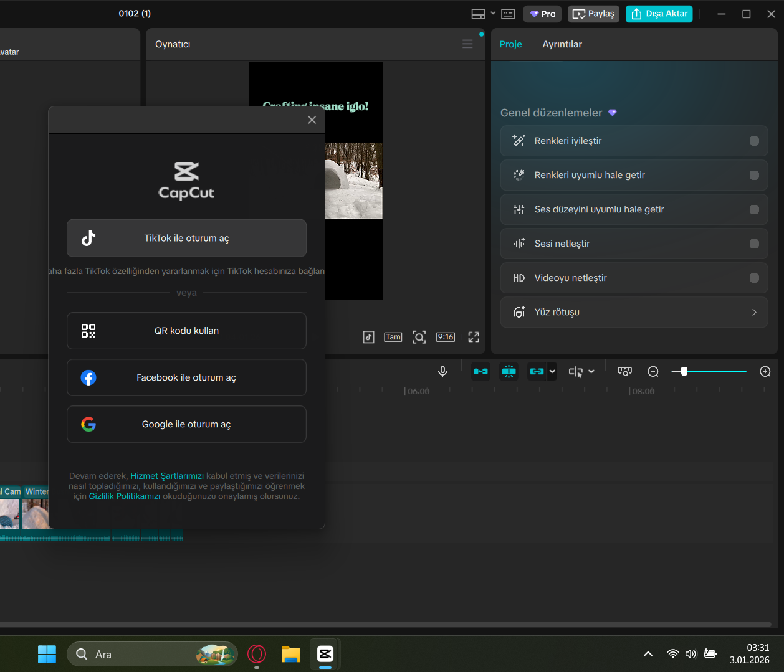Open the Pro upgrade button
This screenshot has height=672, width=784.
pos(542,14)
